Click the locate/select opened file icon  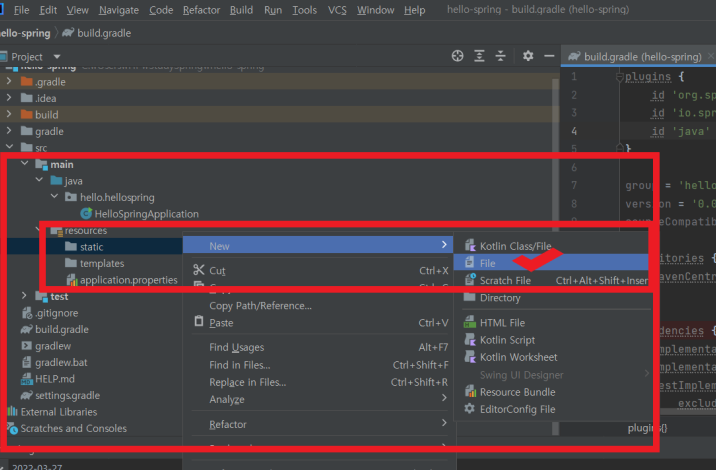(457, 56)
